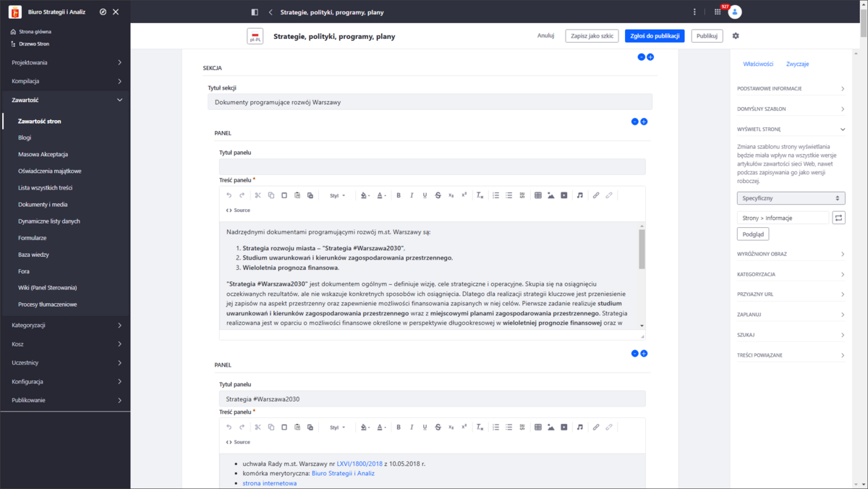Click the change display page swap icon
The height and width of the screenshot is (489, 868).
point(838,218)
